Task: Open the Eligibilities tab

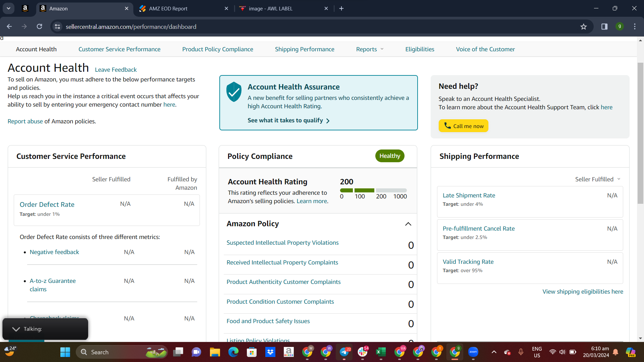Action: pyautogui.click(x=420, y=49)
